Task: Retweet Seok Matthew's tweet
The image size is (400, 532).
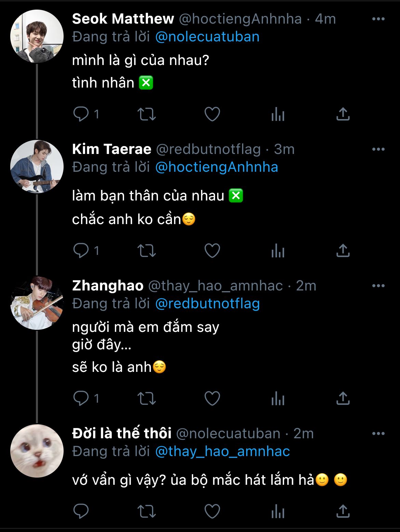Action: 147,114
